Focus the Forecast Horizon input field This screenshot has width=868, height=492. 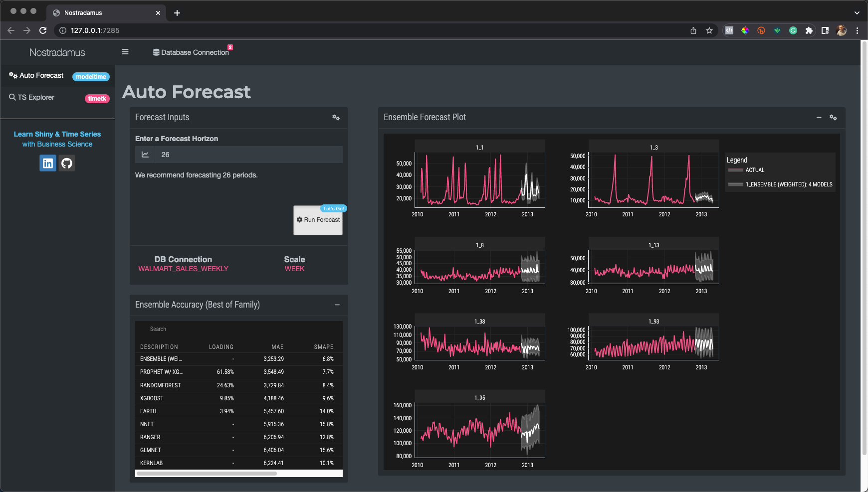pyautogui.click(x=249, y=155)
